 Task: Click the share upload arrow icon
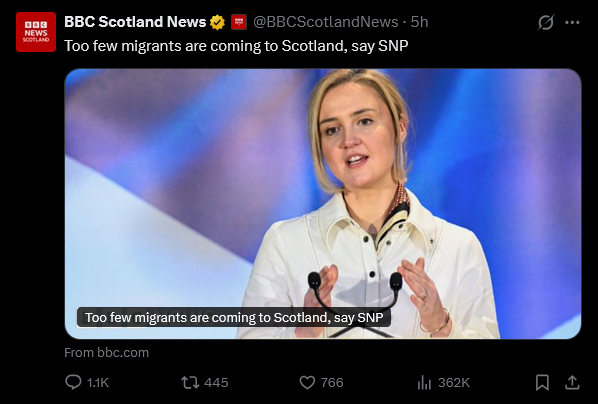pos(572,382)
